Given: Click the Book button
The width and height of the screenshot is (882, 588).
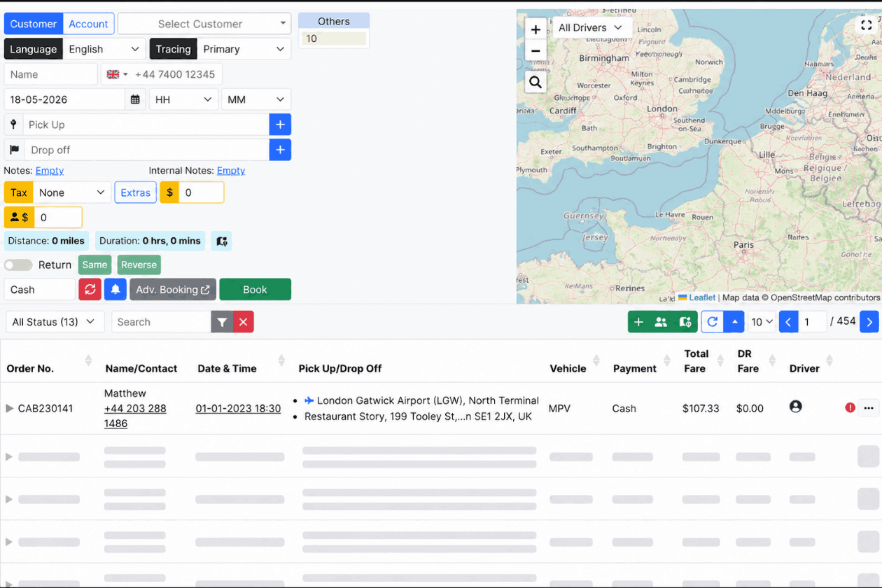Looking at the screenshot, I should point(255,289).
